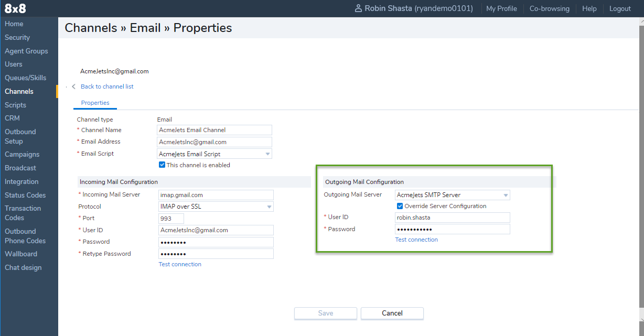Open Status Codes in the sidebar
The height and width of the screenshot is (336, 644).
(25, 196)
